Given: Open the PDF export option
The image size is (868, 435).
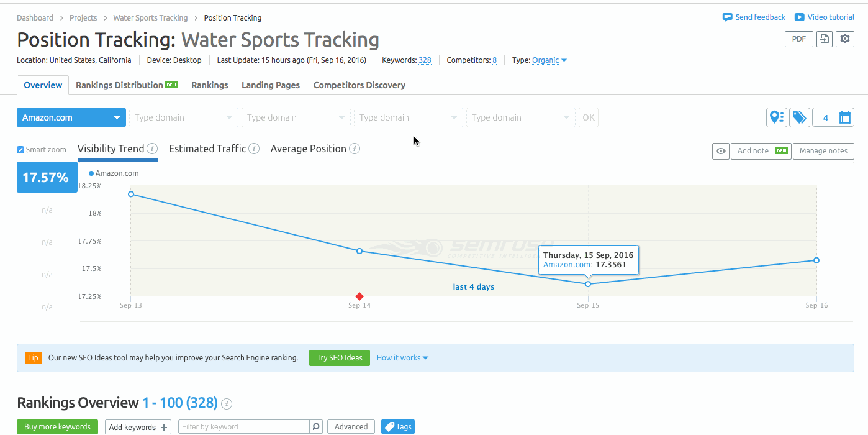Looking at the screenshot, I should coord(798,39).
